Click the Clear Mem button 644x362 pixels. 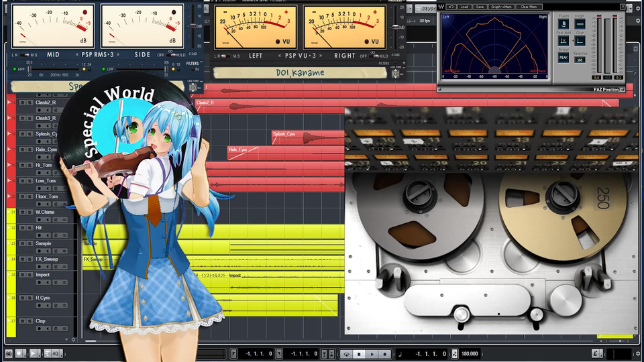[529, 7]
